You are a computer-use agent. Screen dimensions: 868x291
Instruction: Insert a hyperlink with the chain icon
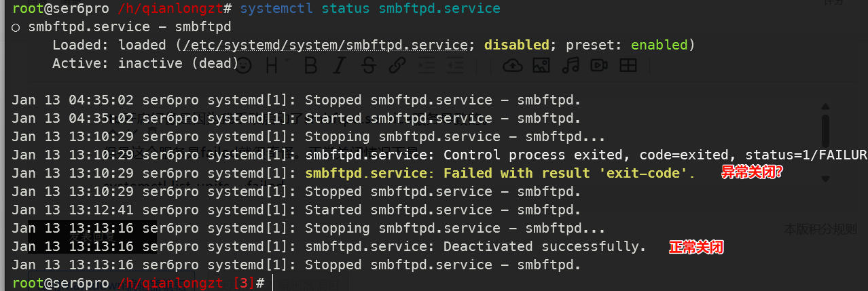(x=397, y=65)
